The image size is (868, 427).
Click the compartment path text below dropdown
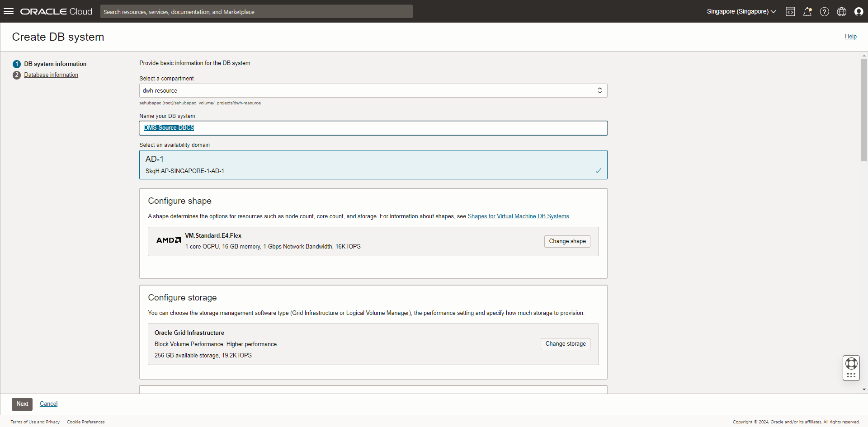[200, 103]
